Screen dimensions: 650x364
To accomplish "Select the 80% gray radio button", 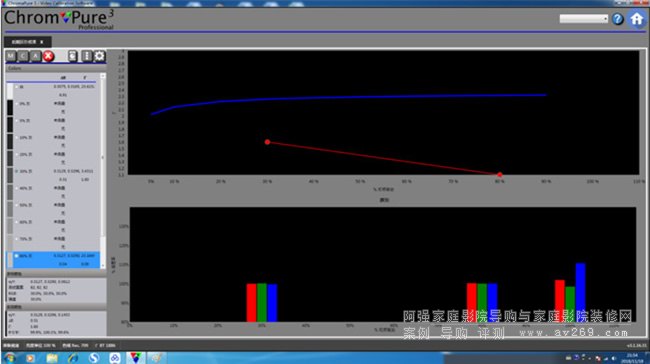I will coord(17,256).
